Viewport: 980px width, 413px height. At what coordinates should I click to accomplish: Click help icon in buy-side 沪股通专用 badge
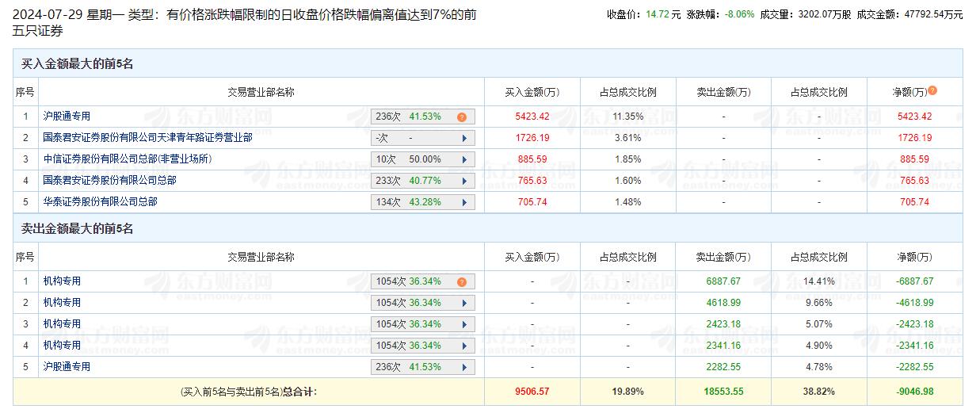[x=462, y=117]
